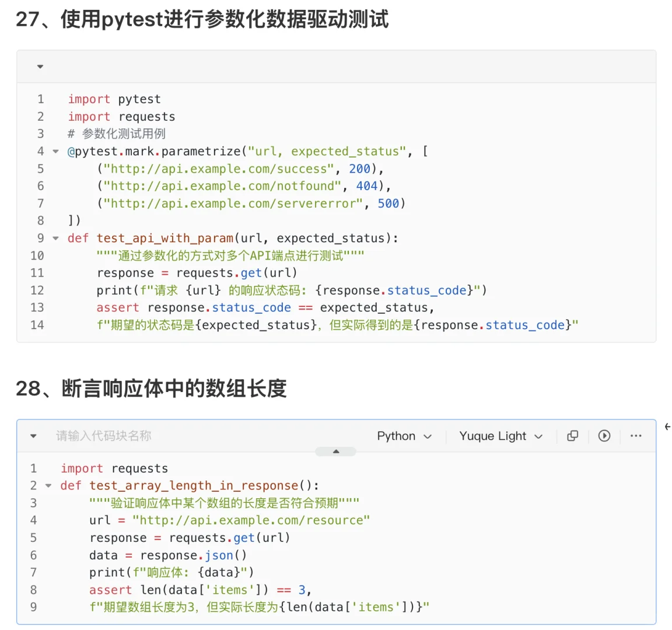Copy the code of the second code block

click(x=572, y=436)
